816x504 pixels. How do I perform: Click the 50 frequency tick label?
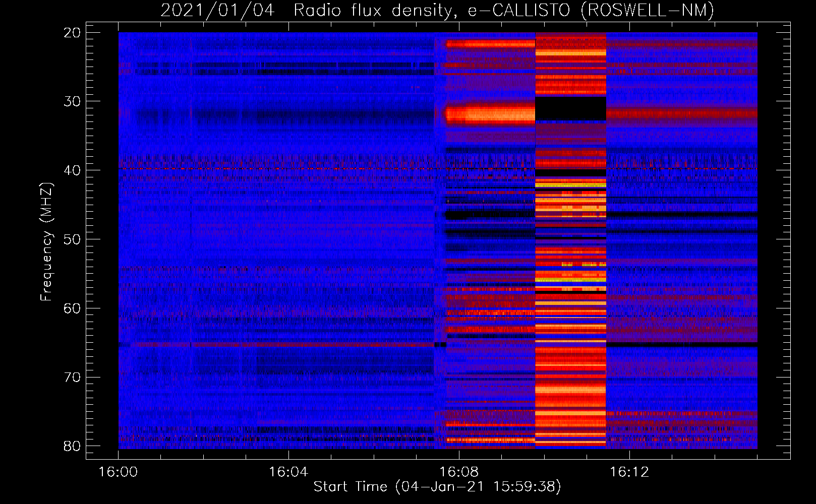[72, 239]
